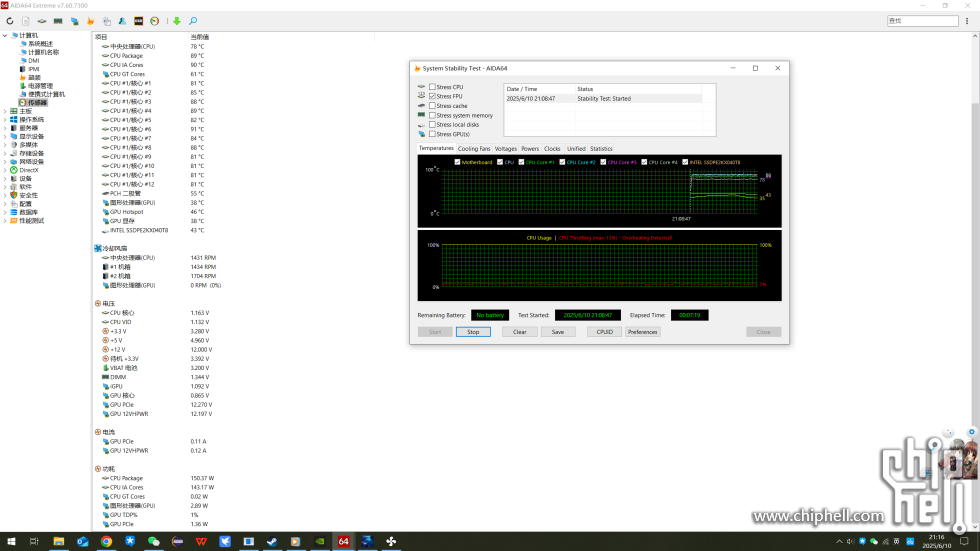The height and width of the screenshot is (551, 980).
Task: Enable Stress CPU checkbox
Action: (x=432, y=87)
